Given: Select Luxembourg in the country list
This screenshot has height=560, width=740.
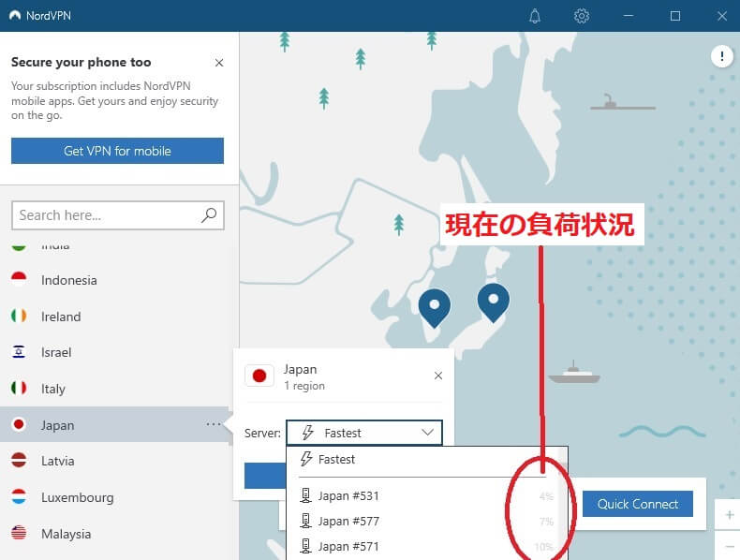Looking at the screenshot, I should [x=116, y=497].
